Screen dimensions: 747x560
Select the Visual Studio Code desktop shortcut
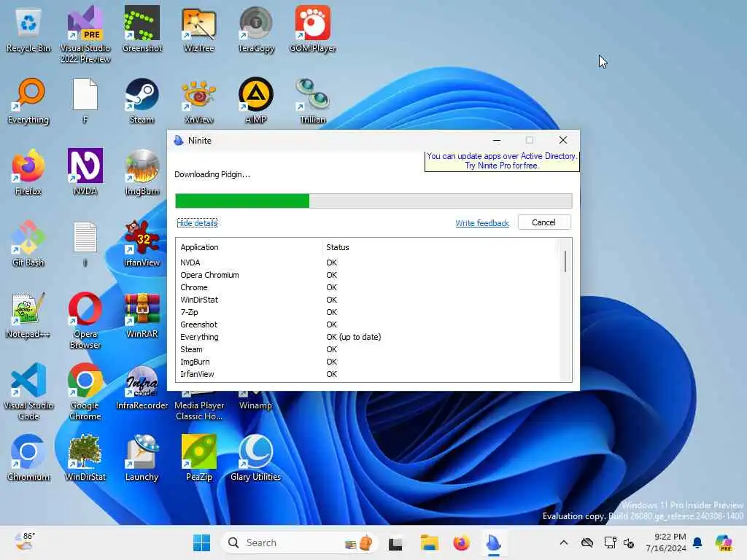(28, 392)
